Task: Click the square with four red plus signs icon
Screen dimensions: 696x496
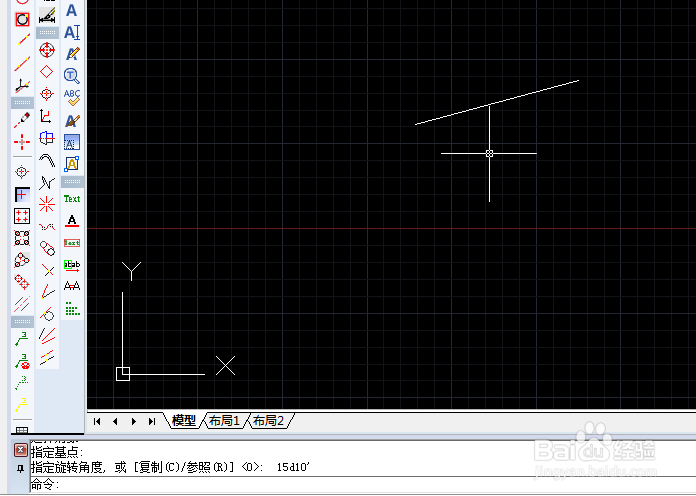Action: (x=22, y=216)
